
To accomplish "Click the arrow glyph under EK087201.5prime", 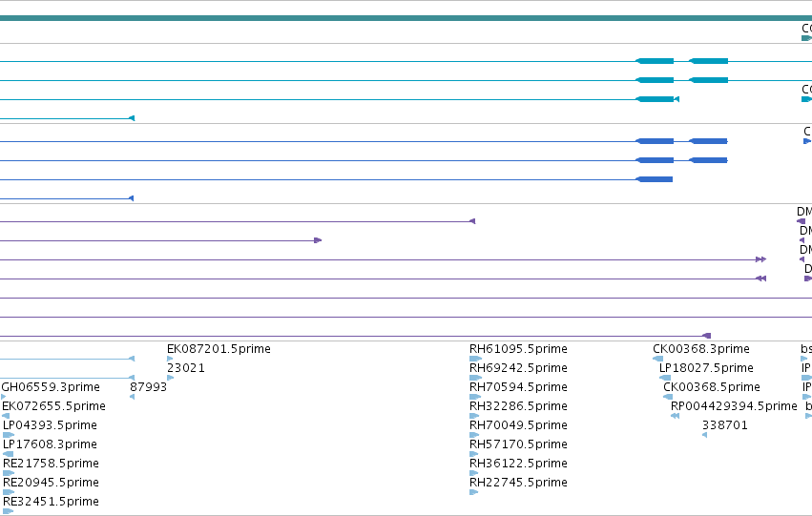I will [x=170, y=359].
